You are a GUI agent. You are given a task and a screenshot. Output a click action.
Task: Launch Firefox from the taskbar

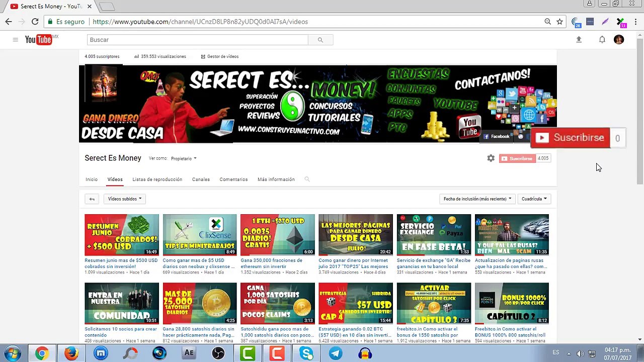[x=71, y=353]
